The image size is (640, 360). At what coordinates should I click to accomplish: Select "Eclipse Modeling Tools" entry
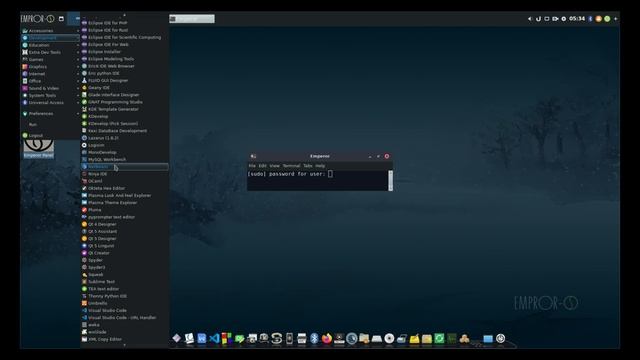tap(124, 59)
